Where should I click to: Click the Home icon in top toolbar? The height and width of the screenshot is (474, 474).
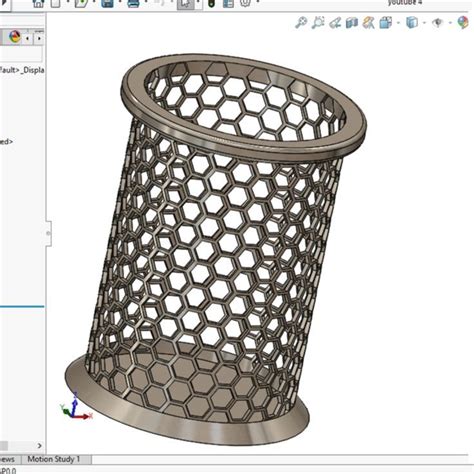[38, 4]
